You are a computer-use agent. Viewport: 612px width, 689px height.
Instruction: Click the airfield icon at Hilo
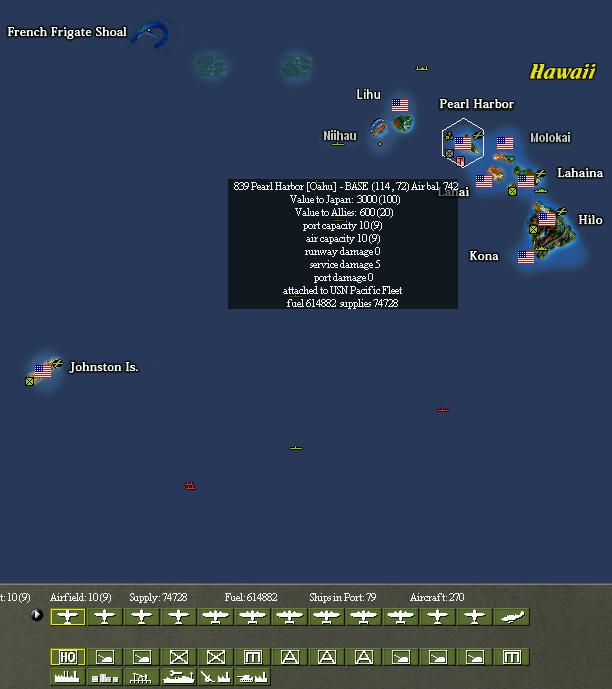(x=562, y=211)
